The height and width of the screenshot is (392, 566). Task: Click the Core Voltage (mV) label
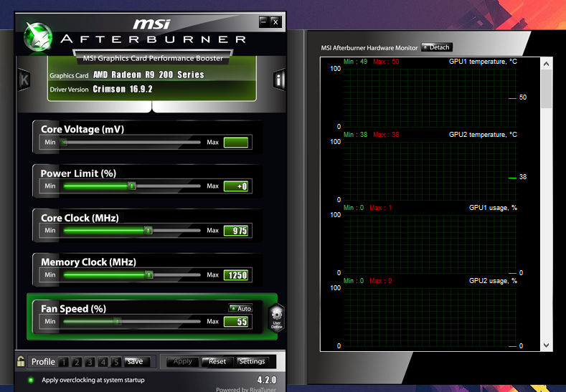tap(82, 129)
